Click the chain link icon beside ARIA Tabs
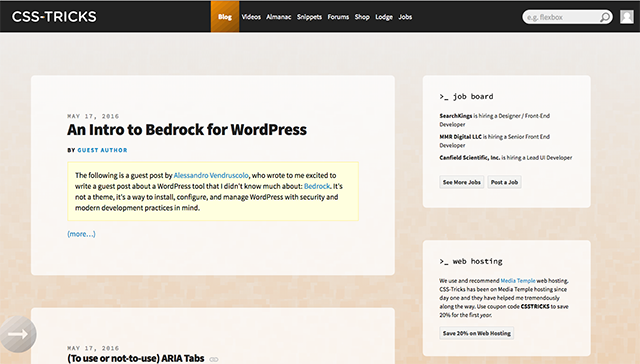This screenshot has width=640, height=364. [214, 359]
